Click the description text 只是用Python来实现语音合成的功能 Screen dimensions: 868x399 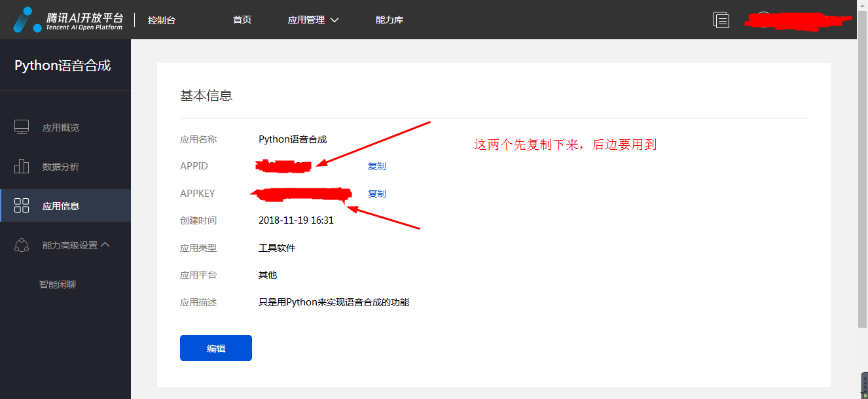point(334,302)
